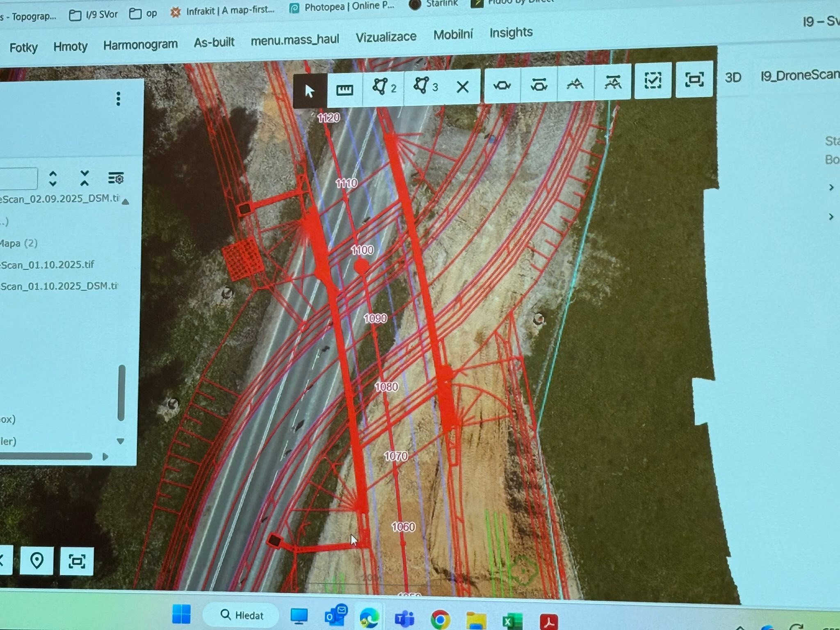Open the Vizualizace menu
This screenshot has height=630, width=840.
point(386,37)
